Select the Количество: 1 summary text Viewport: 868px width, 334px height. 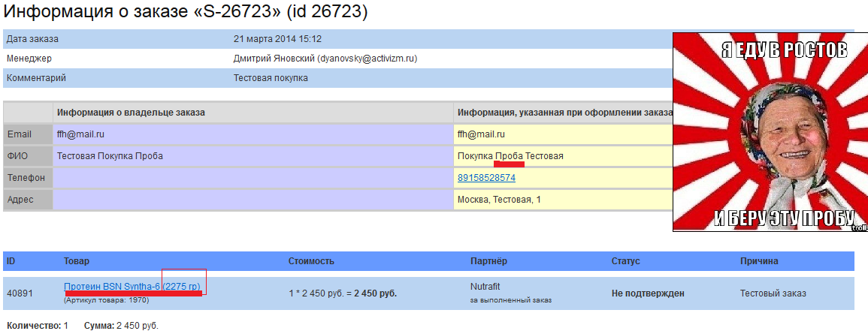tap(37, 326)
